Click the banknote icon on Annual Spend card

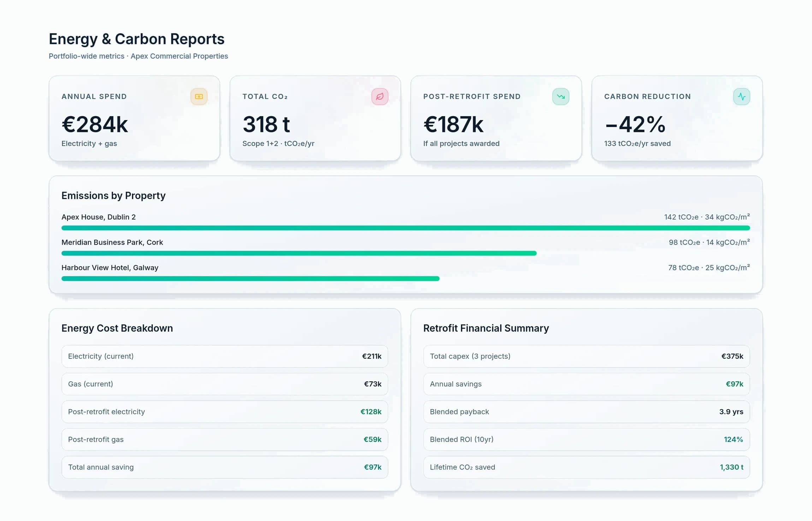[x=199, y=97]
